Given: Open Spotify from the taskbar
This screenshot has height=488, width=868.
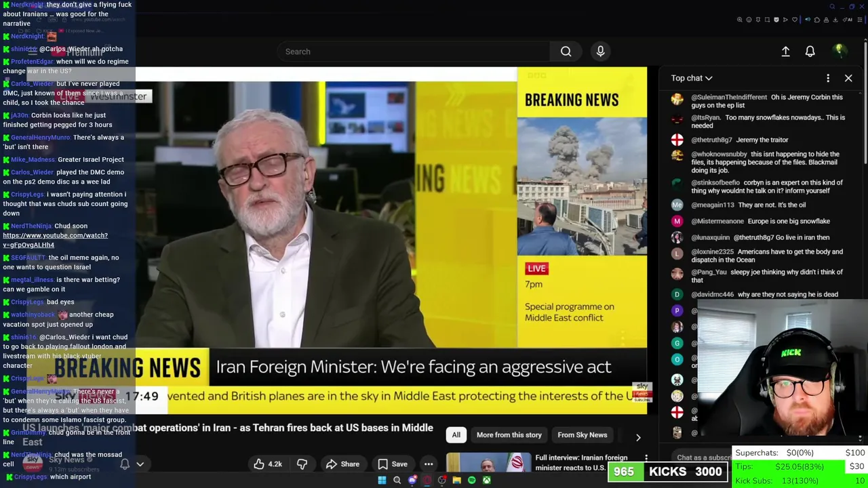Looking at the screenshot, I should click(471, 481).
